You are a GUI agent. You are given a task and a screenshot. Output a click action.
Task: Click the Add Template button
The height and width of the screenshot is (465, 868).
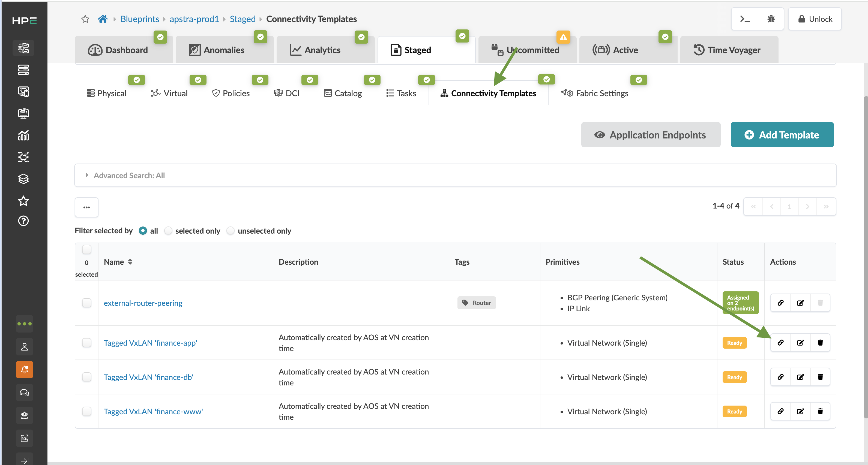click(x=782, y=135)
